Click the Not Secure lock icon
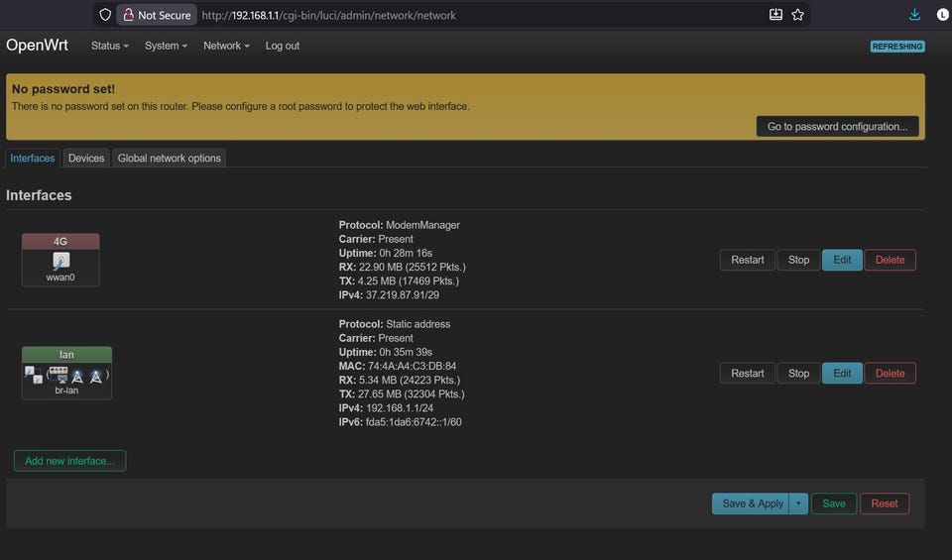 (128, 15)
